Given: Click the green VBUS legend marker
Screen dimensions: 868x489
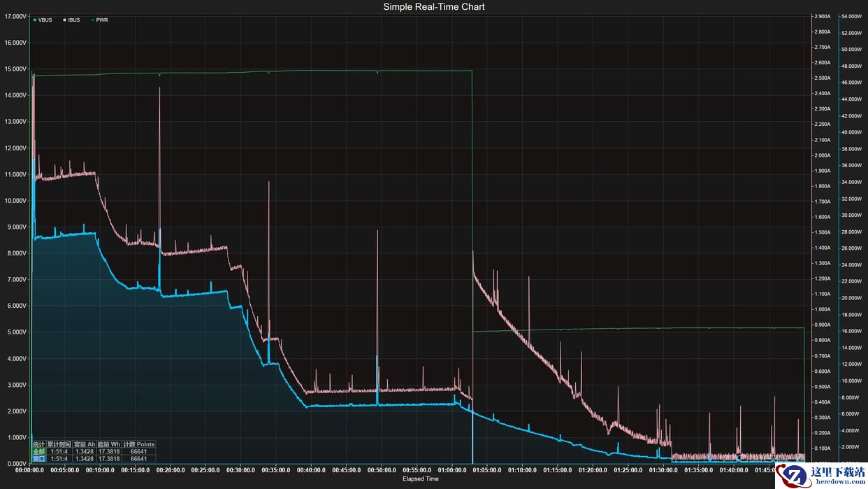Looking at the screenshot, I should point(34,20).
